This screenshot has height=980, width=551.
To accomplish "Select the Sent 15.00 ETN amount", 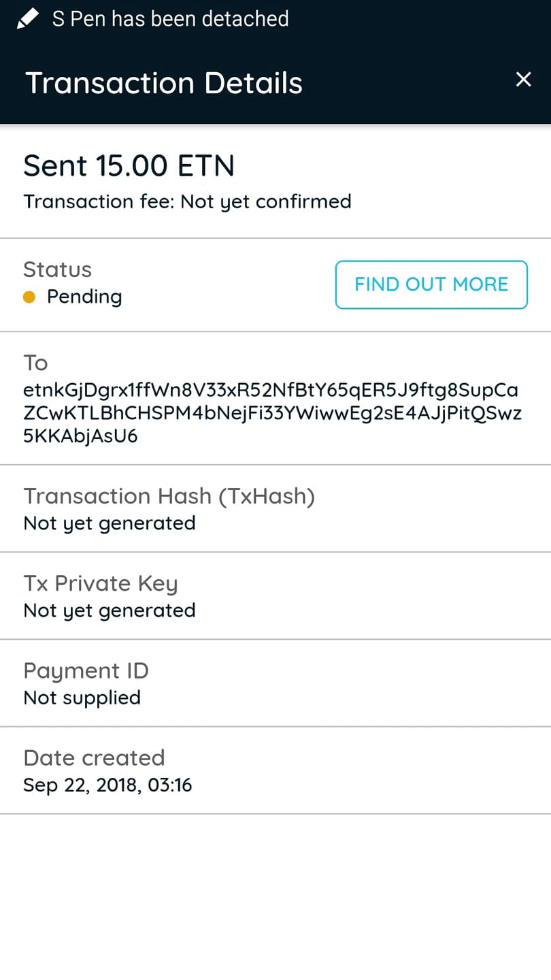I will point(129,165).
